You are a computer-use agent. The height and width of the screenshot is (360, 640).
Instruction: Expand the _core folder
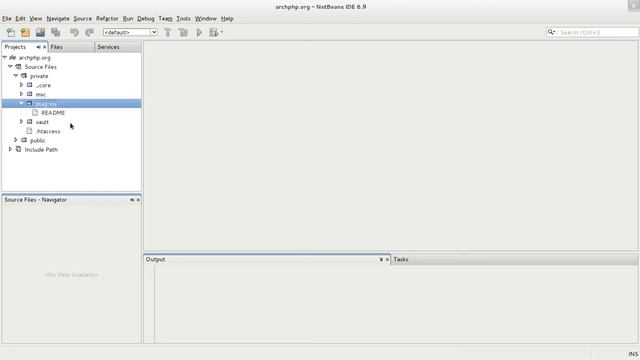22,85
